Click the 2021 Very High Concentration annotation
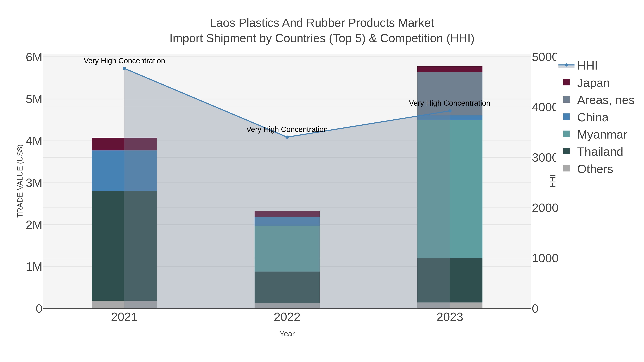The height and width of the screenshot is (362, 644). [x=124, y=61]
